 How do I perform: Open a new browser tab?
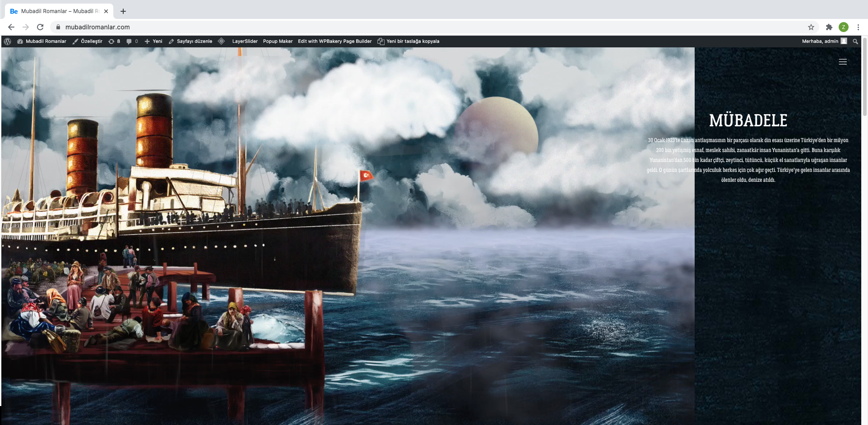point(123,11)
